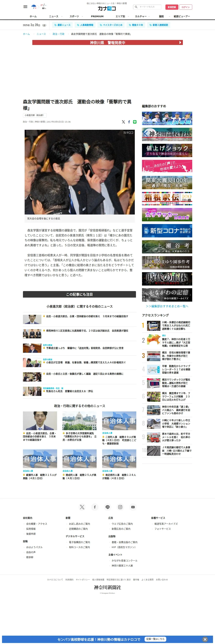Open footer LINE social icon

[x=108, y=507]
